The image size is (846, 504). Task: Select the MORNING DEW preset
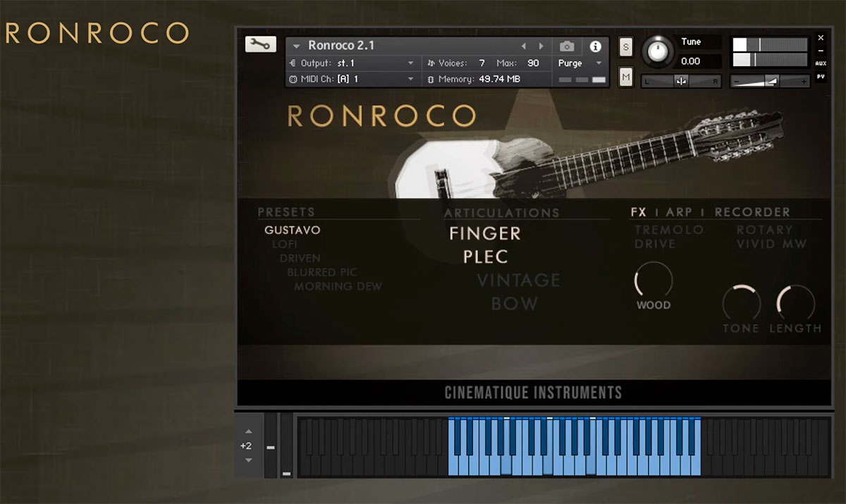point(338,286)
